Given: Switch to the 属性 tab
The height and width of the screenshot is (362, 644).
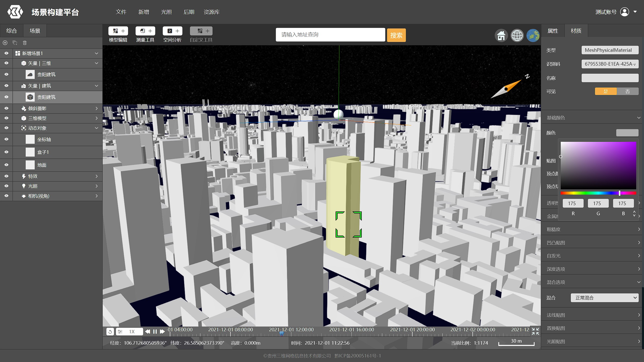Looking at the screenshot, I should pos(553,31).
